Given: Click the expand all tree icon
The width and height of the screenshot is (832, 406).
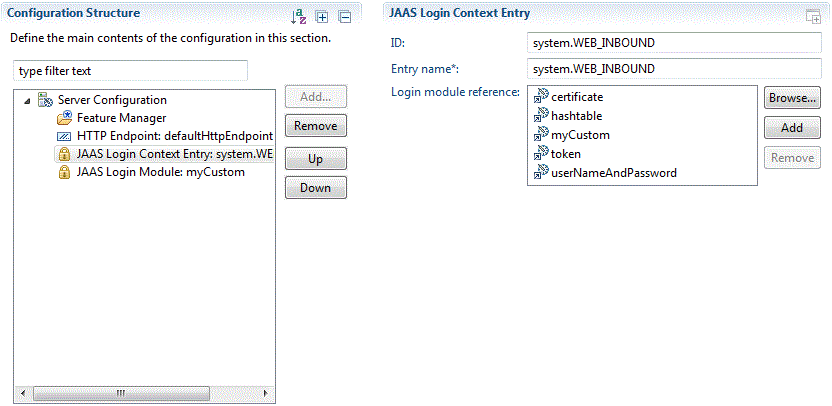Looking at the screenshot, I should pyautogui.click(x=322, y=18).
